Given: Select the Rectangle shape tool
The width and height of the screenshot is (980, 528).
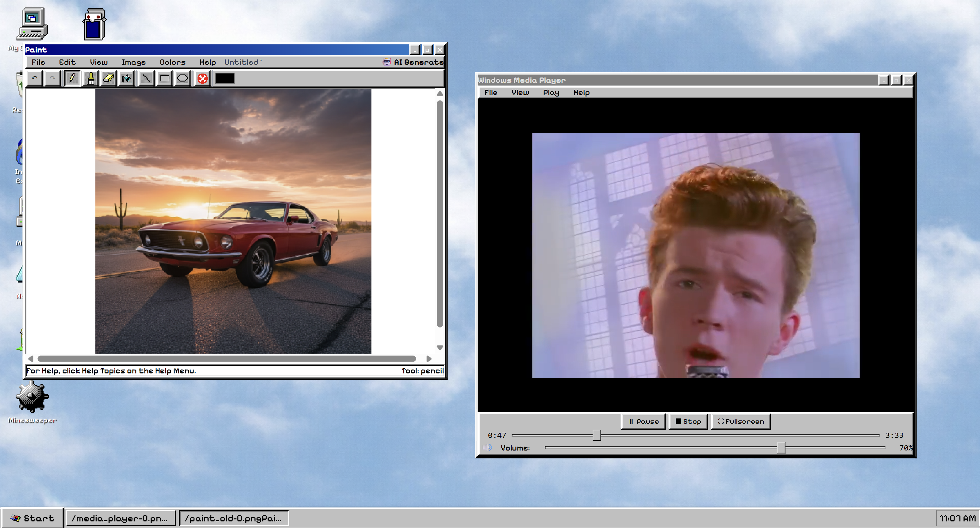Looking at the screenshot, I should [x=165, y=79].
